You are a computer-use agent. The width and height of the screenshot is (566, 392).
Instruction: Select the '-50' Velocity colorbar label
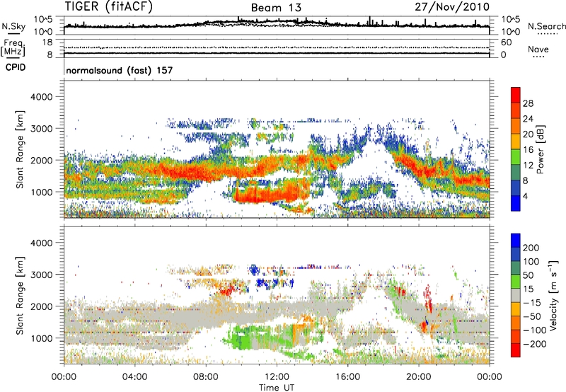click(532, 316)
